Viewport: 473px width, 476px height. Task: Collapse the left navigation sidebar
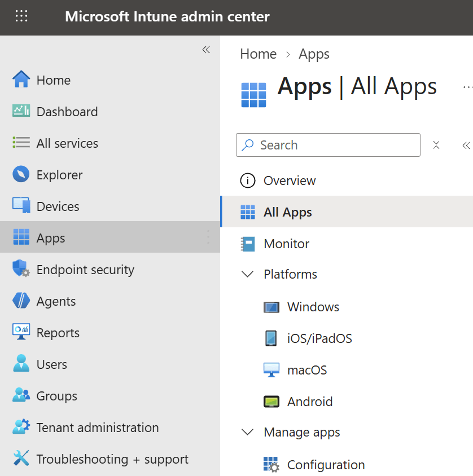(206, 50)
